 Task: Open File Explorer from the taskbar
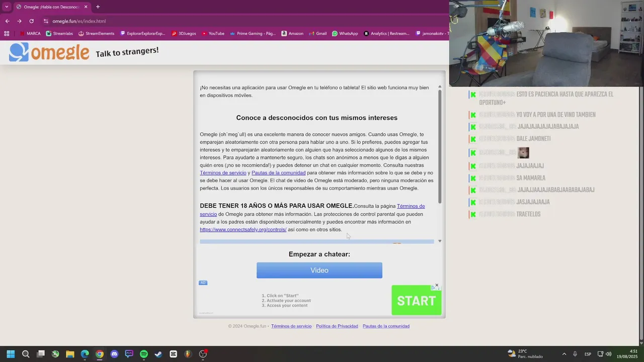pyautogui.click(x=70, y=354)
